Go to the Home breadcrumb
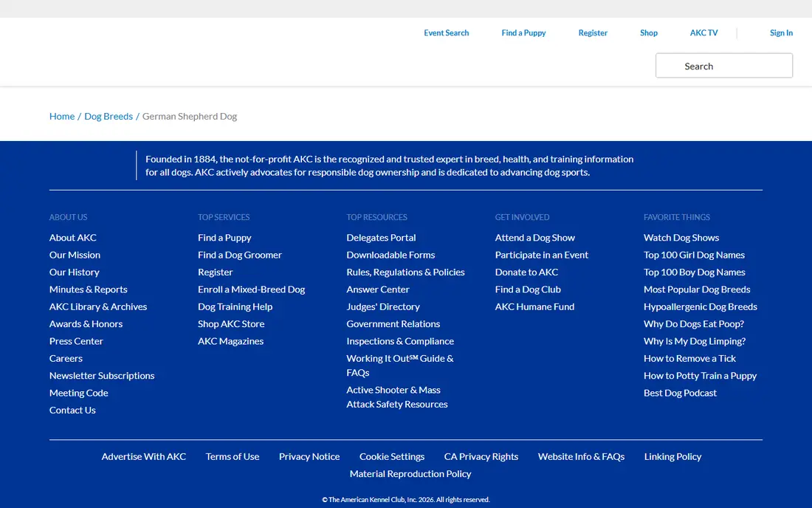Image resolution: width=812 pixels, height=508 pixels. point(61,116)
